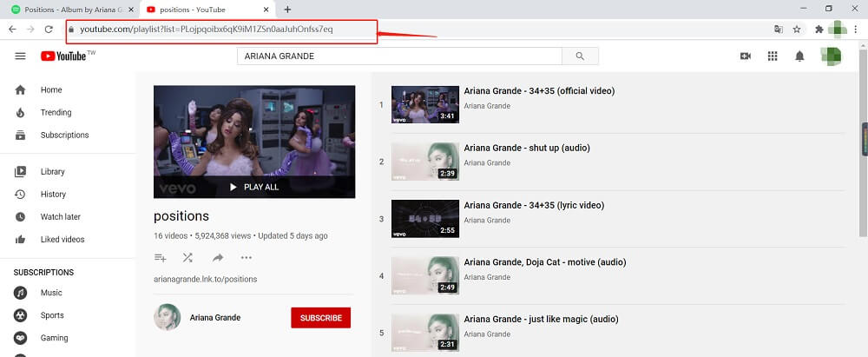This screenshot has height=357, width=868.
Task: Click the page vertical scrollbar
Action: coord(863,143)
